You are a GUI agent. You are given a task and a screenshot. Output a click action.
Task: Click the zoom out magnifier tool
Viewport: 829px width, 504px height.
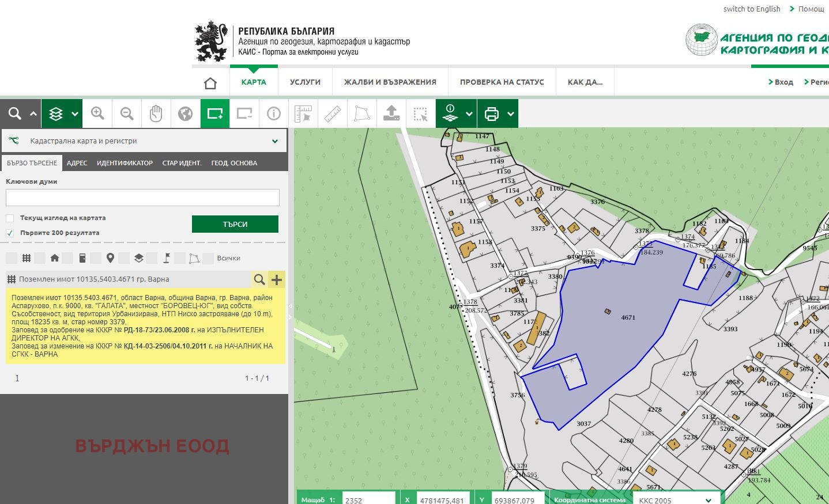point(127,113)
